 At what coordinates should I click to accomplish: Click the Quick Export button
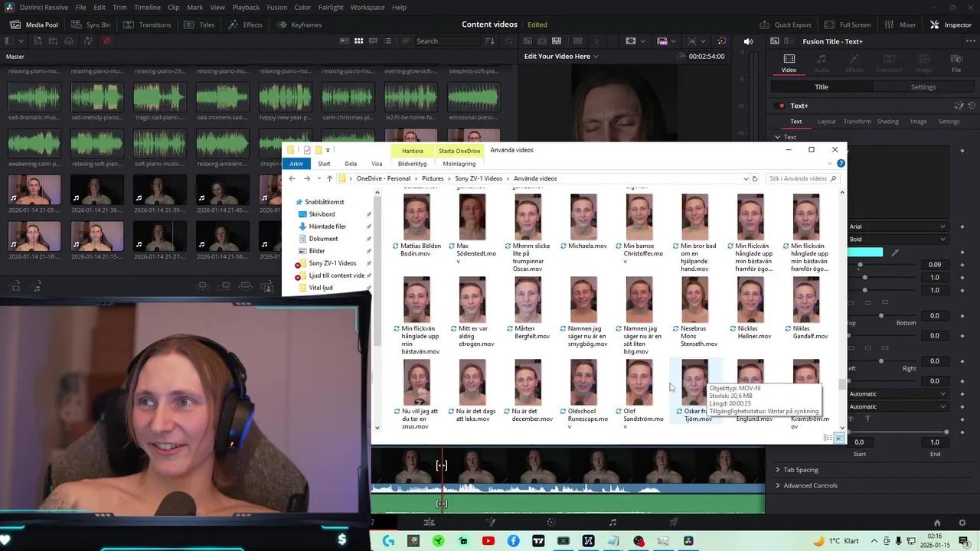coord(785,24)
